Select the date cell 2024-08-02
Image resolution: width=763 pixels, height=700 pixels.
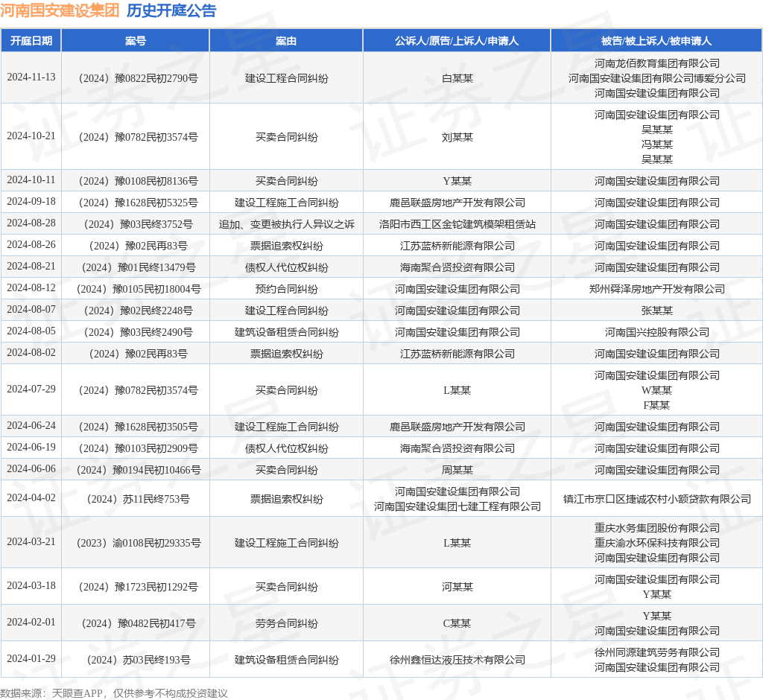click(31, 353)
